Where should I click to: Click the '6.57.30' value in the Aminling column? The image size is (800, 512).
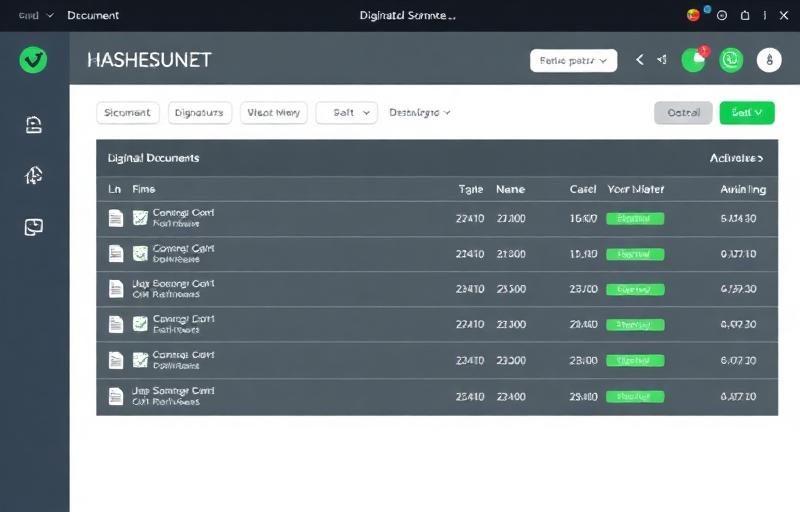pos(738,289)
